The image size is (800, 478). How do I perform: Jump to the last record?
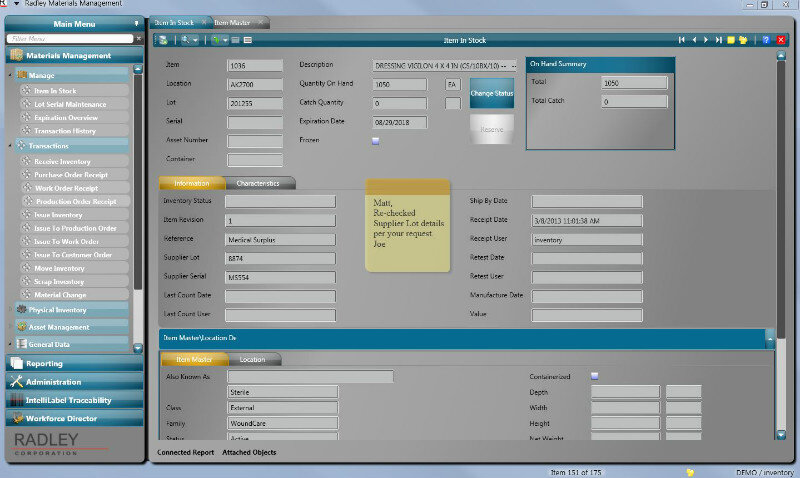[719, 40]
